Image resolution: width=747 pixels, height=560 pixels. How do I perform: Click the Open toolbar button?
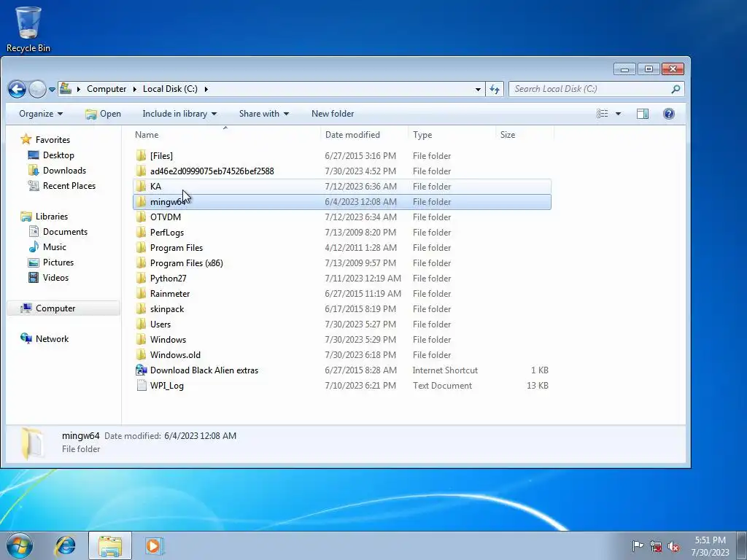104,114
